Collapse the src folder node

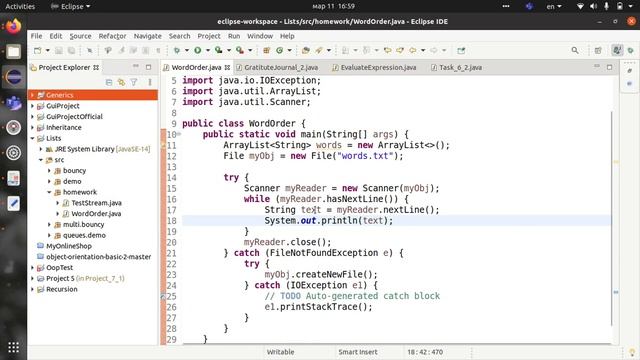(x=41, y=160)
